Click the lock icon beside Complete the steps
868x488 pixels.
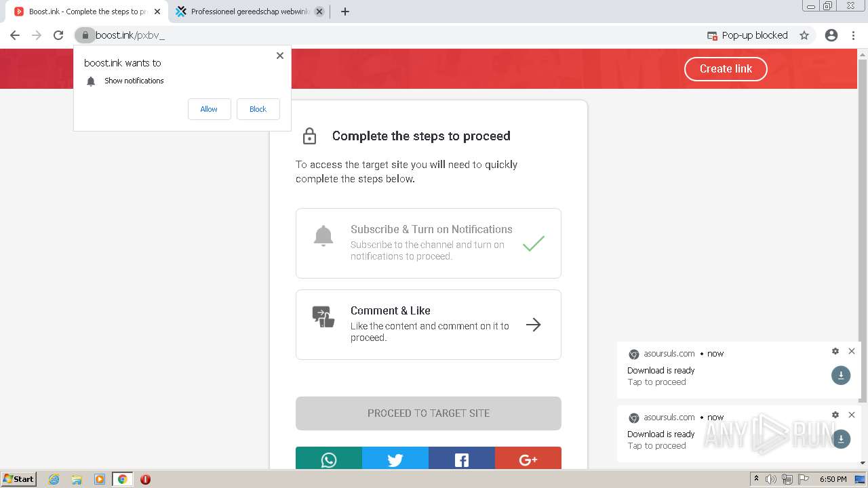click(x=309, y=136)
